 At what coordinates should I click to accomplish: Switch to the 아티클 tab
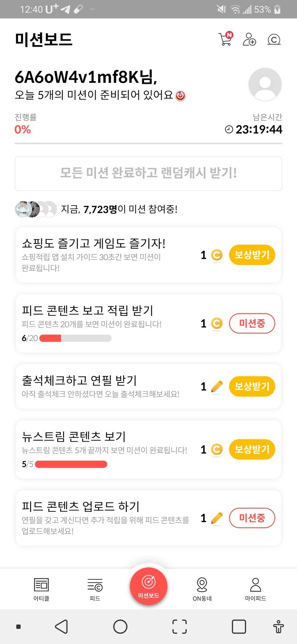point(41,590)
